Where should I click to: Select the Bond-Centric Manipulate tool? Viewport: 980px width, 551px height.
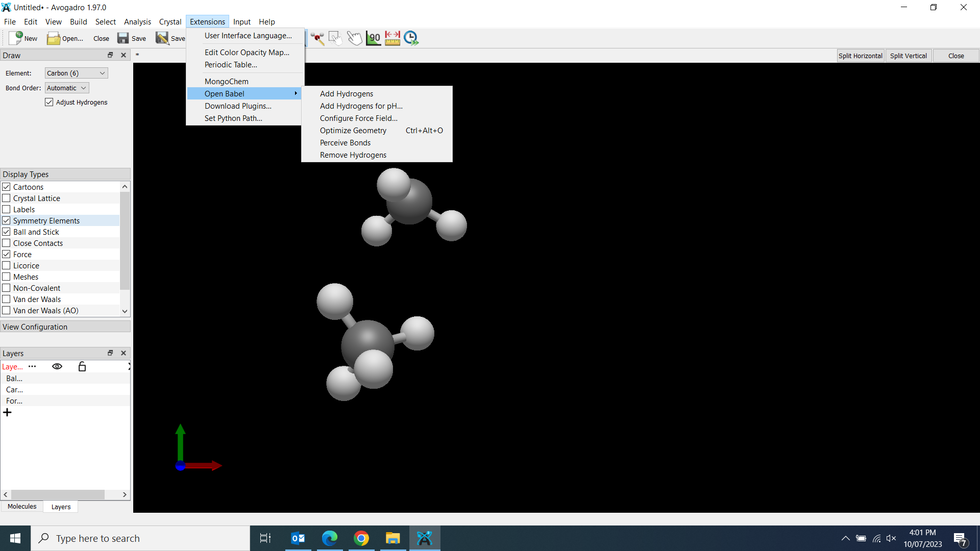tap(317, 38)
